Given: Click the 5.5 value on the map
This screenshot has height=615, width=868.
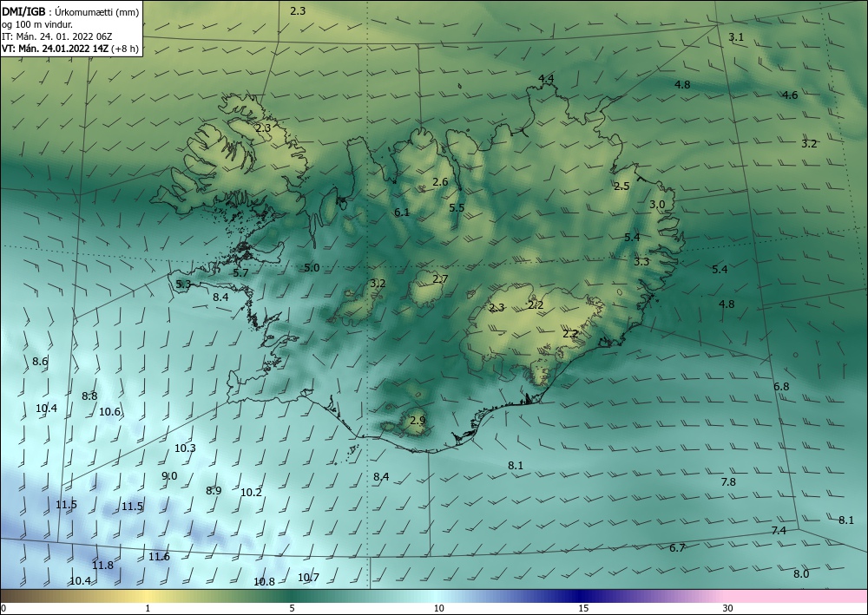Looking at the screenshot, I should pos(457,208).
